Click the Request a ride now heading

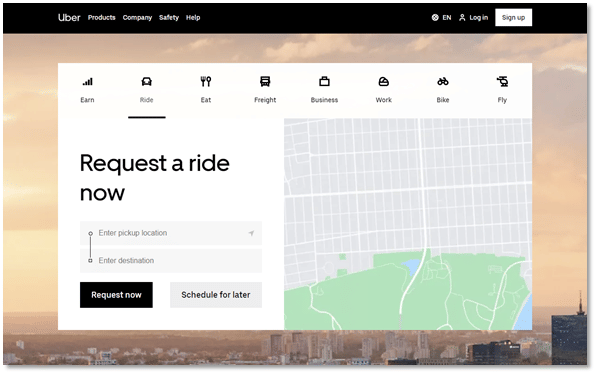[x=154, y=178]
